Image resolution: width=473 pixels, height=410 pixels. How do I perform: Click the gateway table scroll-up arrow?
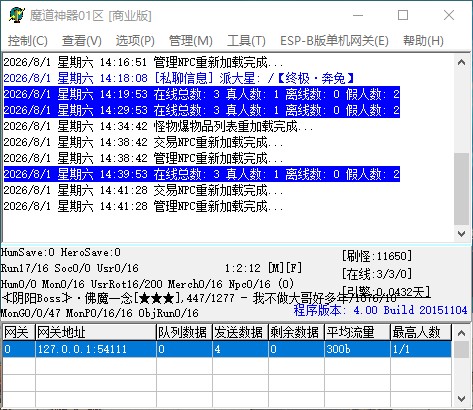click(x=462, y=333)
